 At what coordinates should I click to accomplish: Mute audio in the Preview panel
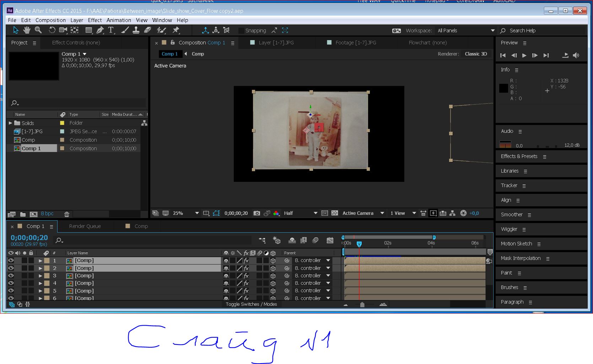576,55
